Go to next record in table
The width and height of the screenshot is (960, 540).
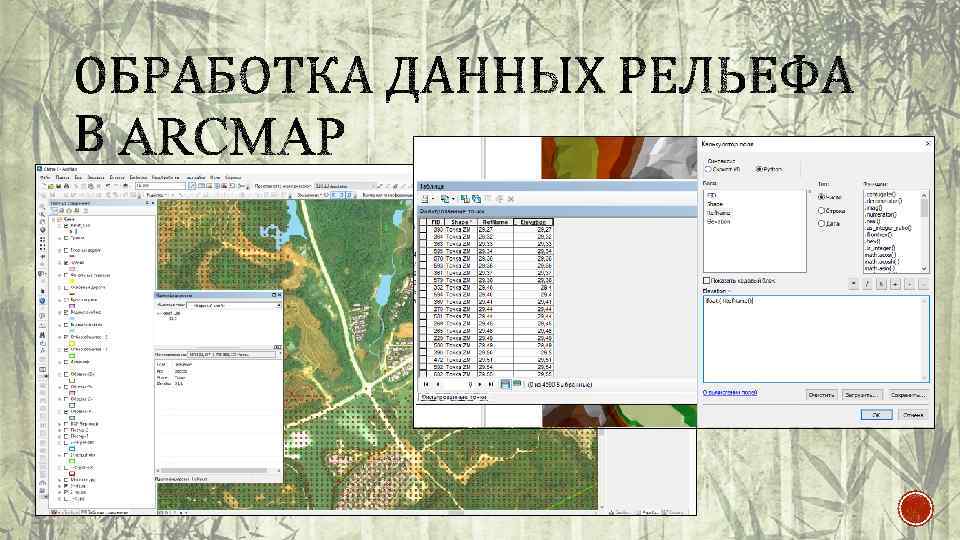(x=479, y=384)
